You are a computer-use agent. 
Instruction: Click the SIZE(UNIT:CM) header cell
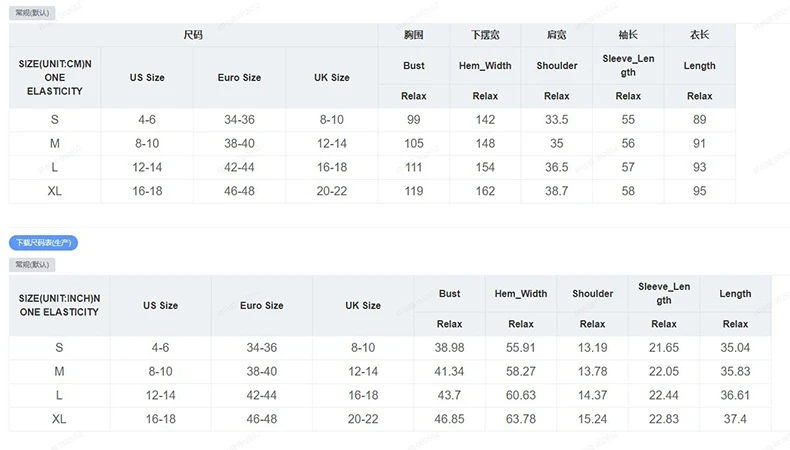point(55,77)
